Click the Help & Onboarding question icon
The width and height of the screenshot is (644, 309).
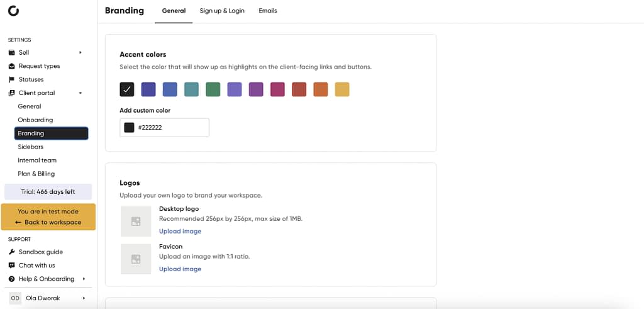tap(11, 279)
